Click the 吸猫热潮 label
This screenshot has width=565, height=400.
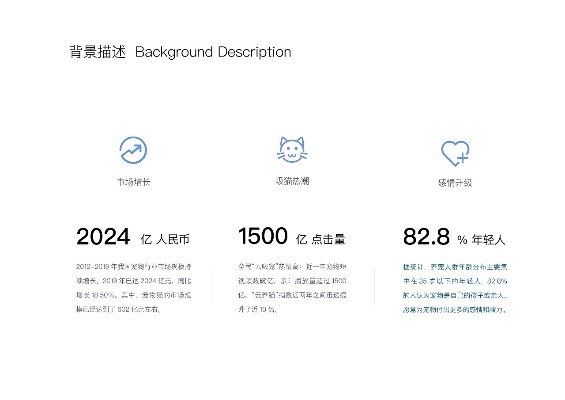coord(292,181)
